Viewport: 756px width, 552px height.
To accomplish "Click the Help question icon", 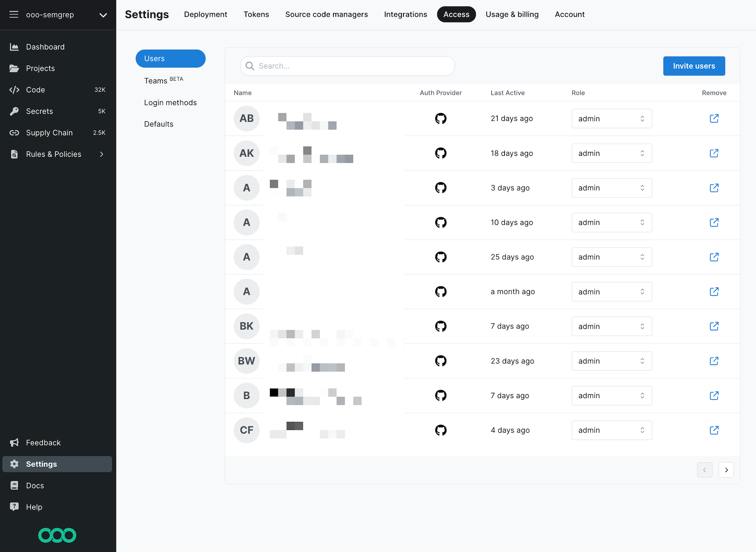I will 14,507.
